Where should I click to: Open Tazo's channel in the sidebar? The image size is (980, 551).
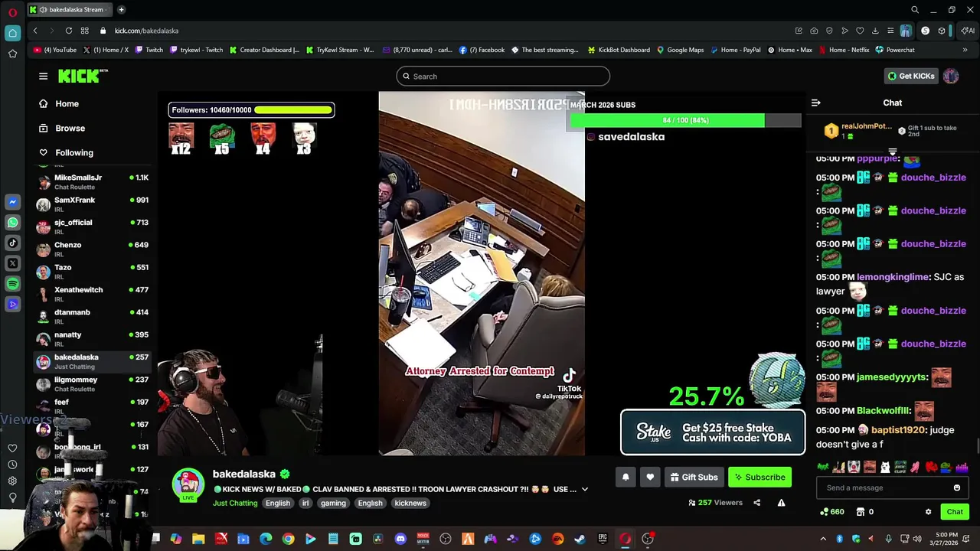point(92,271)
